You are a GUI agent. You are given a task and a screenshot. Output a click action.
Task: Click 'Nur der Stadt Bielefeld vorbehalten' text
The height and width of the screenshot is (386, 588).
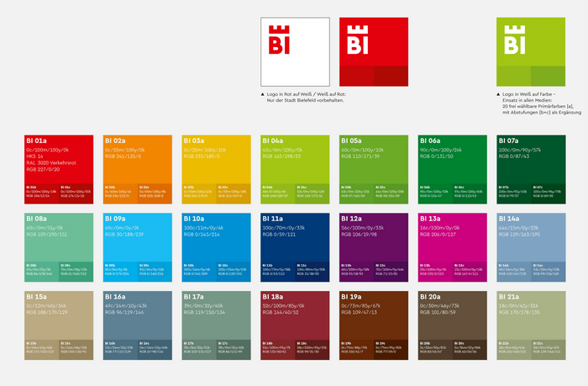305,100
